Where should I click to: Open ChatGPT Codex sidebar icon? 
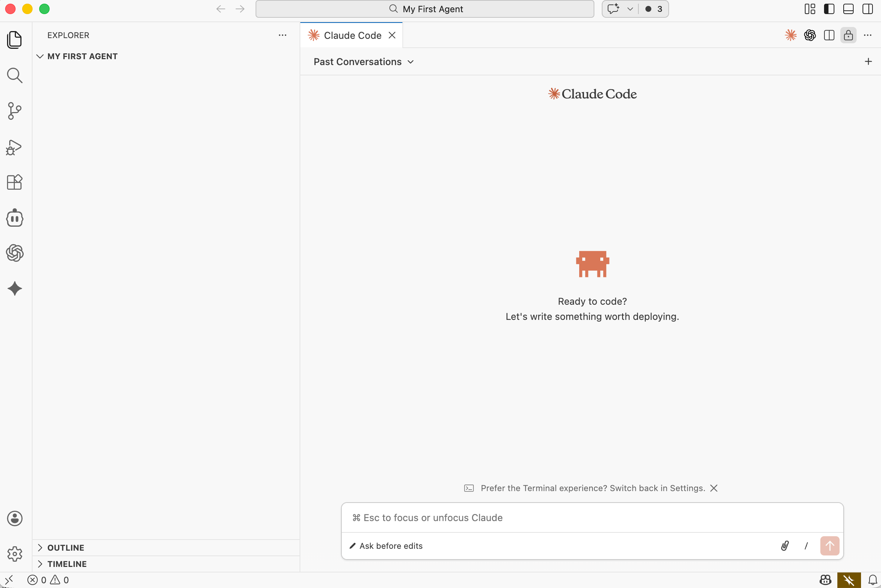click(x=15, y=253)
